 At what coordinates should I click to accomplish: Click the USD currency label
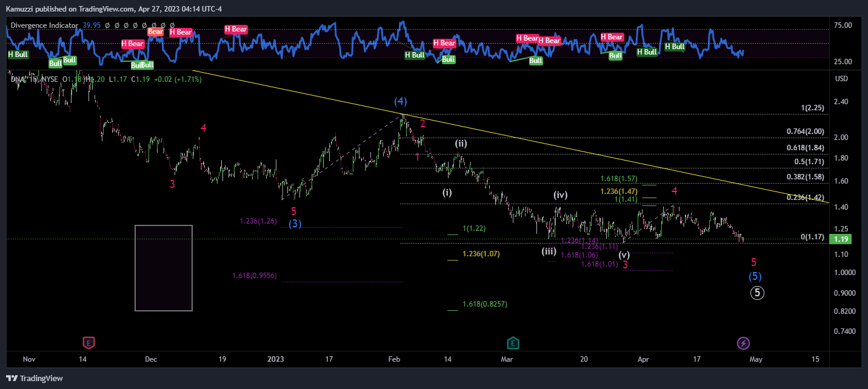click(x=841, y=79)
